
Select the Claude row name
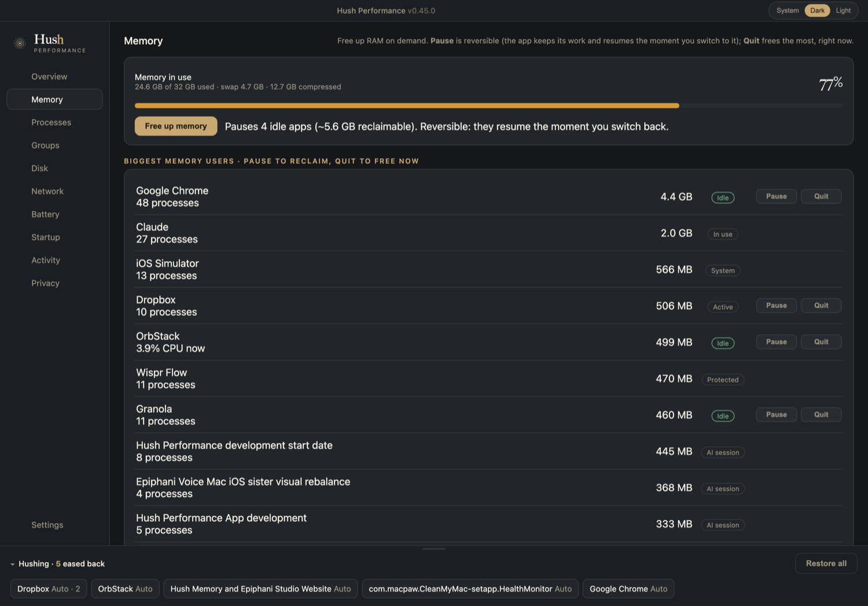pos(152,227)
